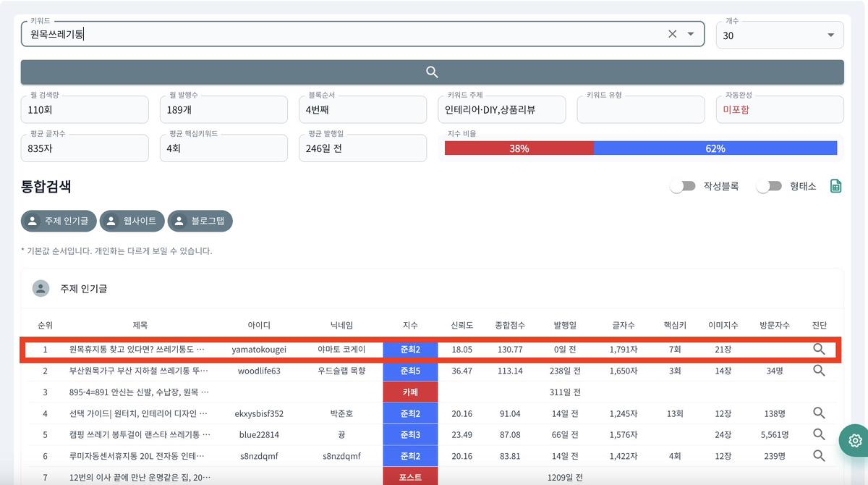
Task: Open diagnosis magnifier for yamatokougei row
Action: click(819, 350)
